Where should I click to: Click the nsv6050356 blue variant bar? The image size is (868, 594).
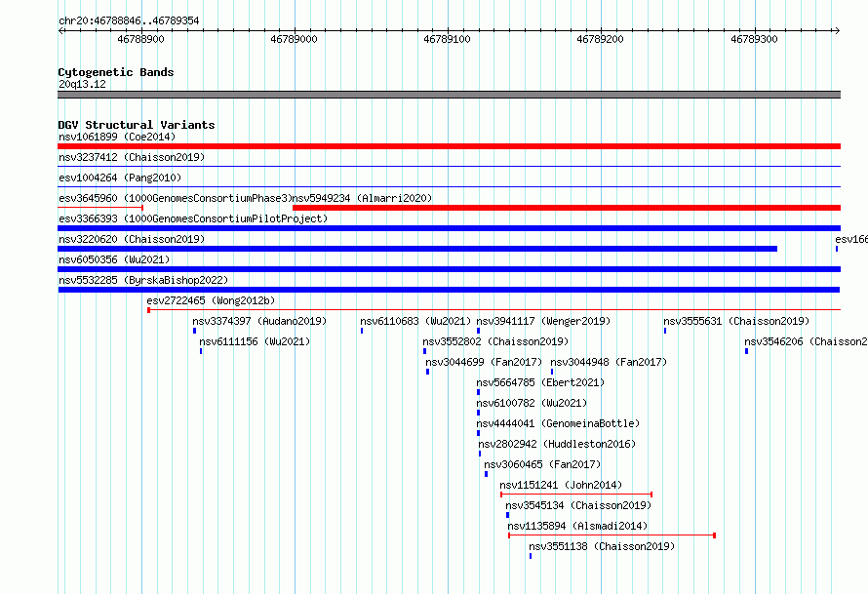click(x=449, y=269)
